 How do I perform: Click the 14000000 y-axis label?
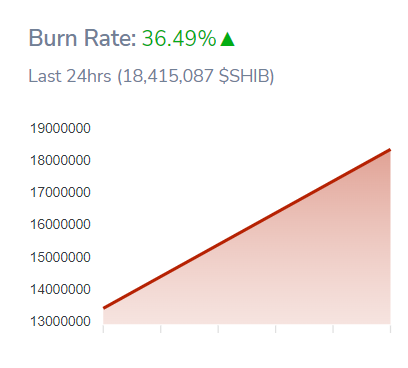click(x=60, y=289)
